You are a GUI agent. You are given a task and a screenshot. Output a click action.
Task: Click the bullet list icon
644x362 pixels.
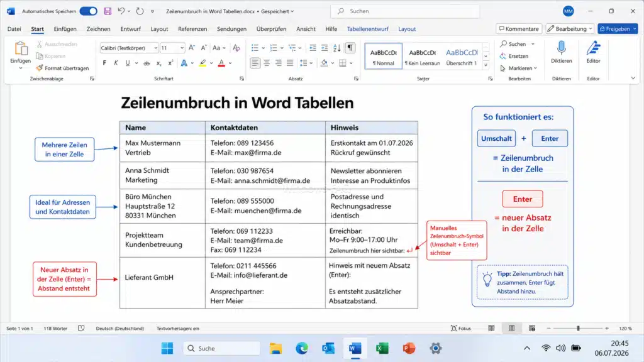pyautogui.click(x=255, y=48)
